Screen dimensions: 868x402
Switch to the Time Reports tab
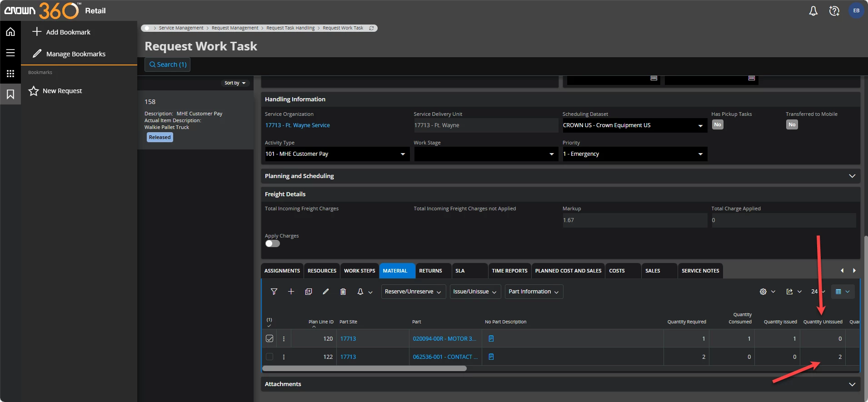tap(509, 271)
